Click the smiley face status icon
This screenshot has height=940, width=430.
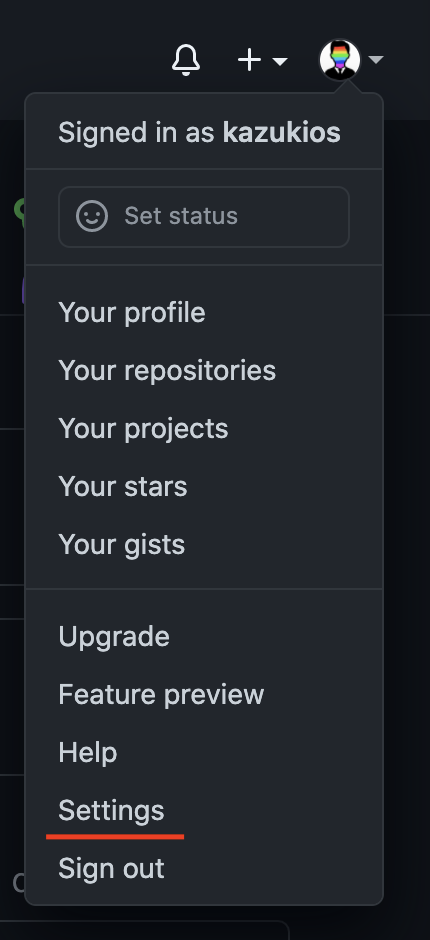point(92,216)
